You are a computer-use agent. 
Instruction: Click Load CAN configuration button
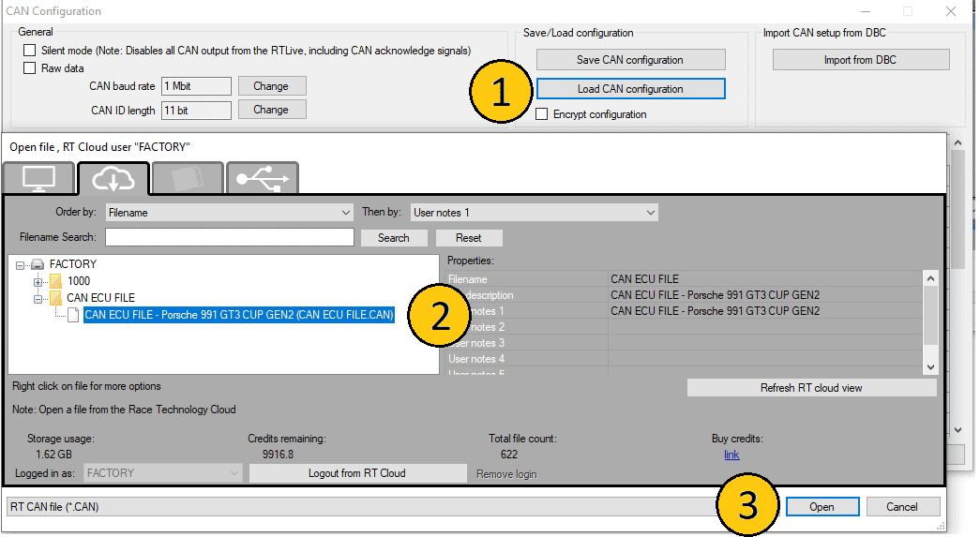630,89
